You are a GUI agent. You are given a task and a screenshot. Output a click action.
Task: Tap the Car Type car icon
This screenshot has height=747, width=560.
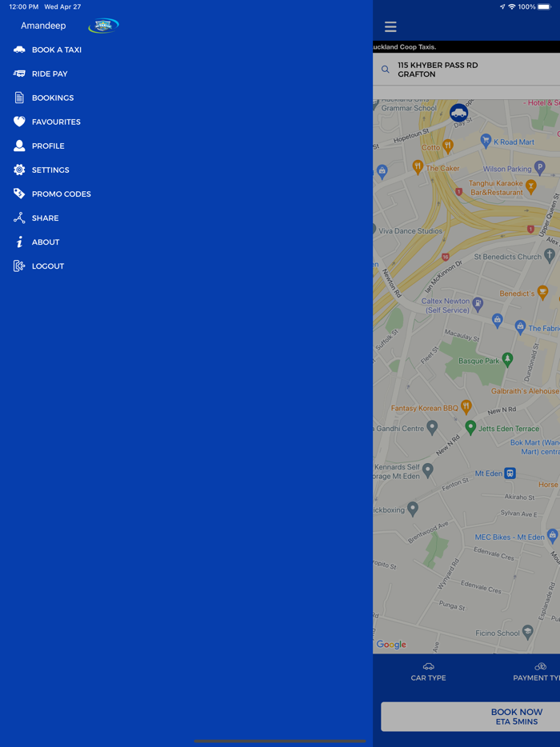(428, 666)
